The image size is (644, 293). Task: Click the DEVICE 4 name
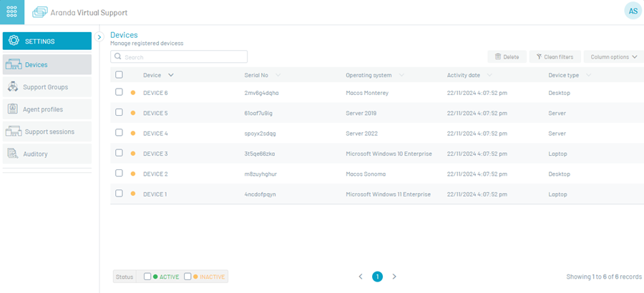click(155, 134)
